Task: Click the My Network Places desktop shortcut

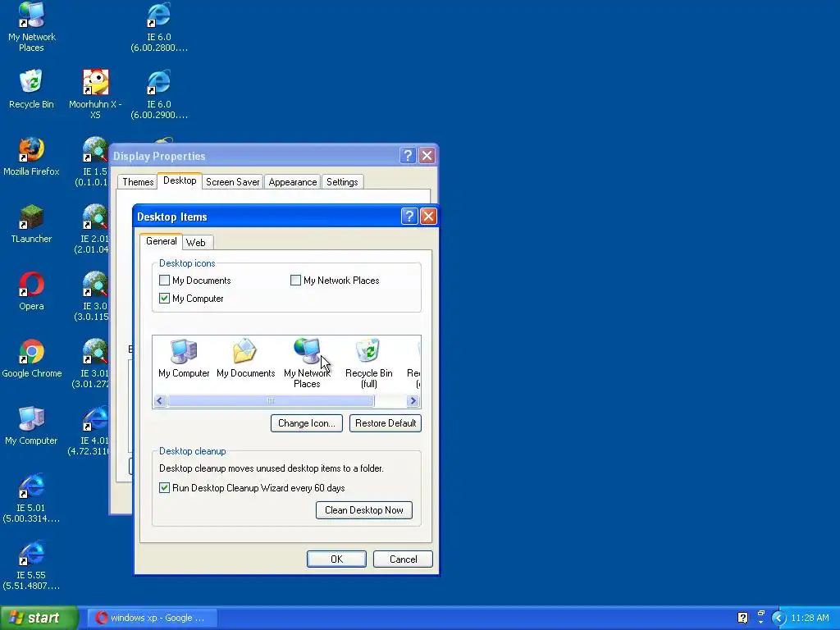Action: pos(32,27)
